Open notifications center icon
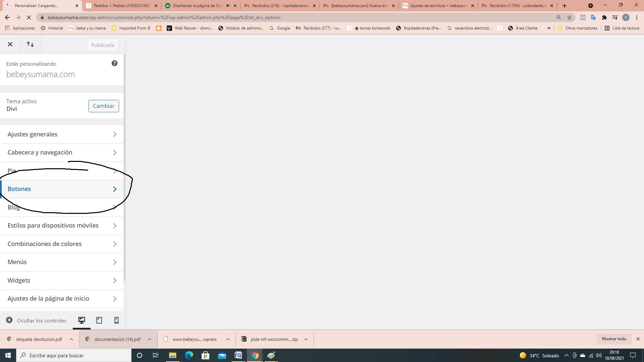Screen dimensions: 644x362 pyautogui.click(x=633, y=355)
